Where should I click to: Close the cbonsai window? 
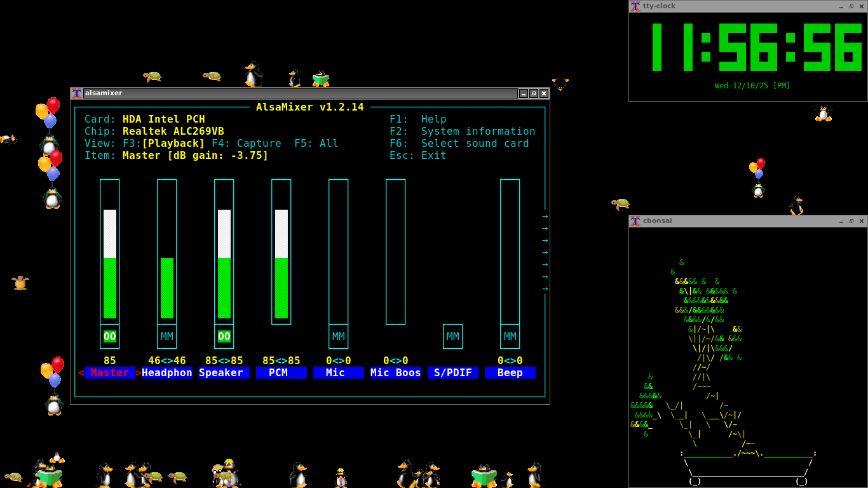pyautogui.click(x=862, y=221)
